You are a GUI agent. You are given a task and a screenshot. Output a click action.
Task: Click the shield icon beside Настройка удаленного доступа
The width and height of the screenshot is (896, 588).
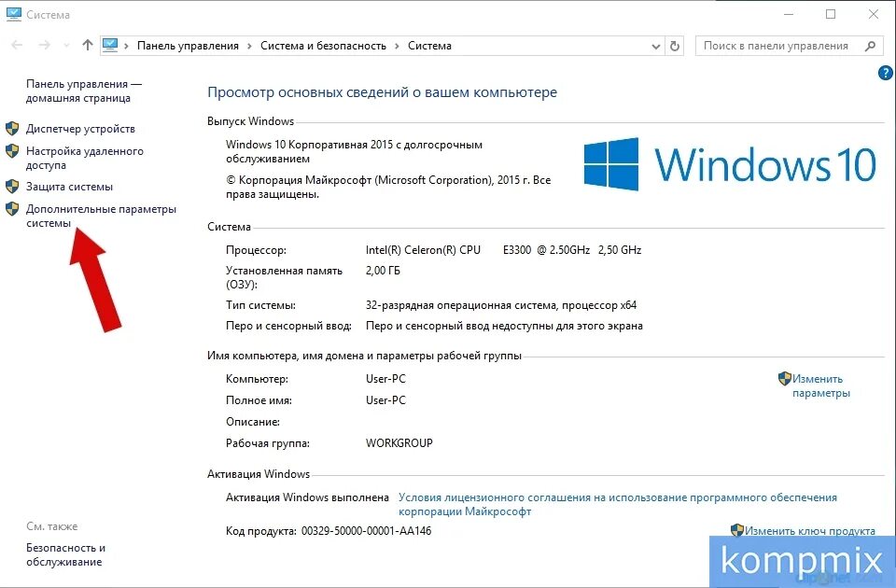(12, 151)
